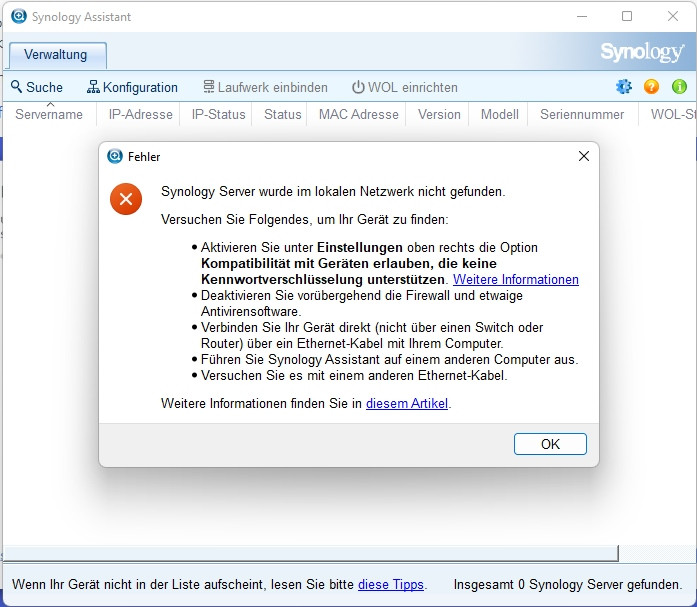This screenshot has width=697, height=607.
Task: Click the Seriennummer column header
Action: point(582,114)
